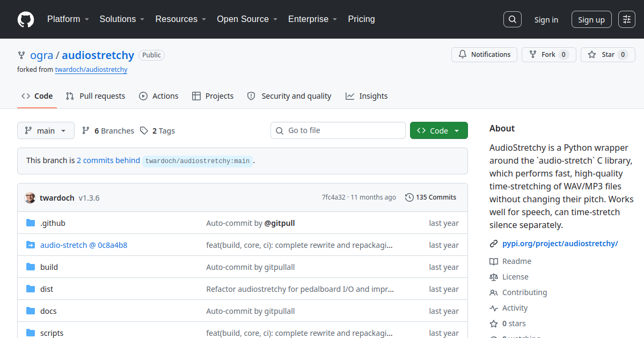Open the main branch selector dropdown
The height and width of the screenshot is (338, 644).
[46, 131]
